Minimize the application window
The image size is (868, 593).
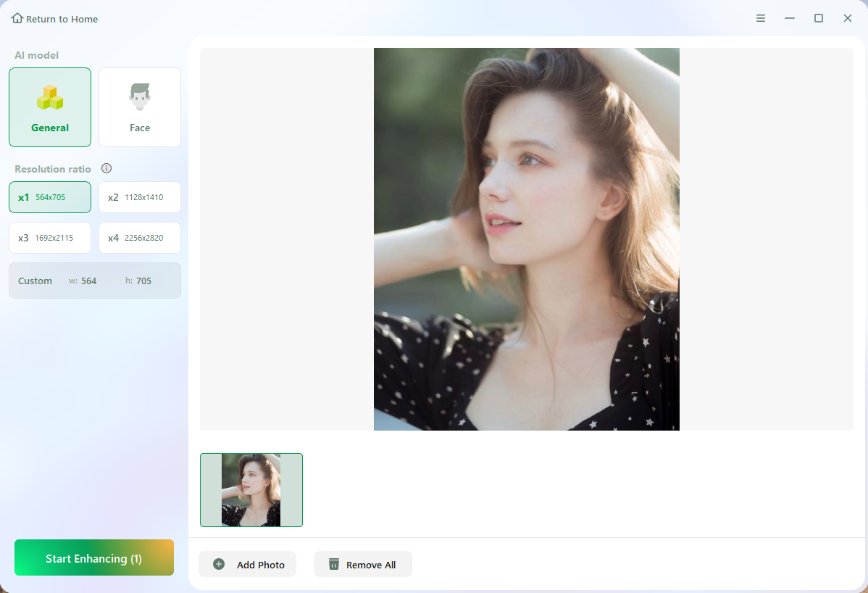(x=790, y=18)
